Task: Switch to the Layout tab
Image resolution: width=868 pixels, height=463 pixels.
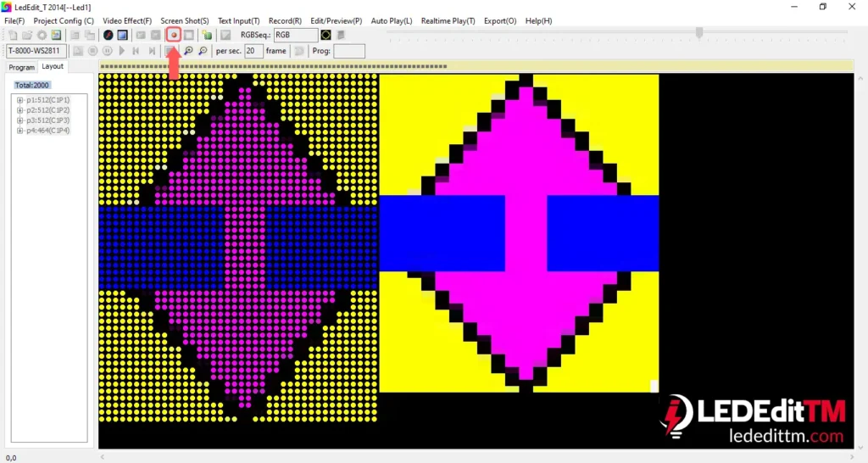Action: (x=53, y=66)
